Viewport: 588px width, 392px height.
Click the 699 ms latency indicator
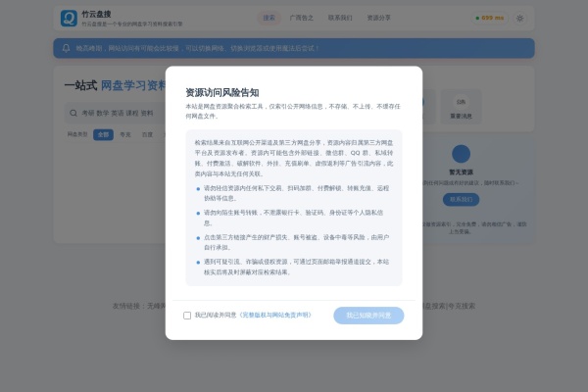pos(490,18)
